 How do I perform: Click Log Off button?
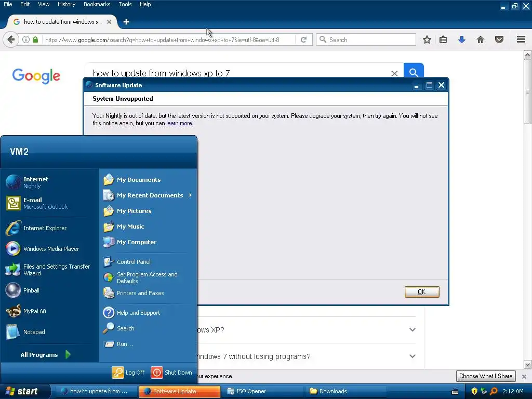(129, 372)
